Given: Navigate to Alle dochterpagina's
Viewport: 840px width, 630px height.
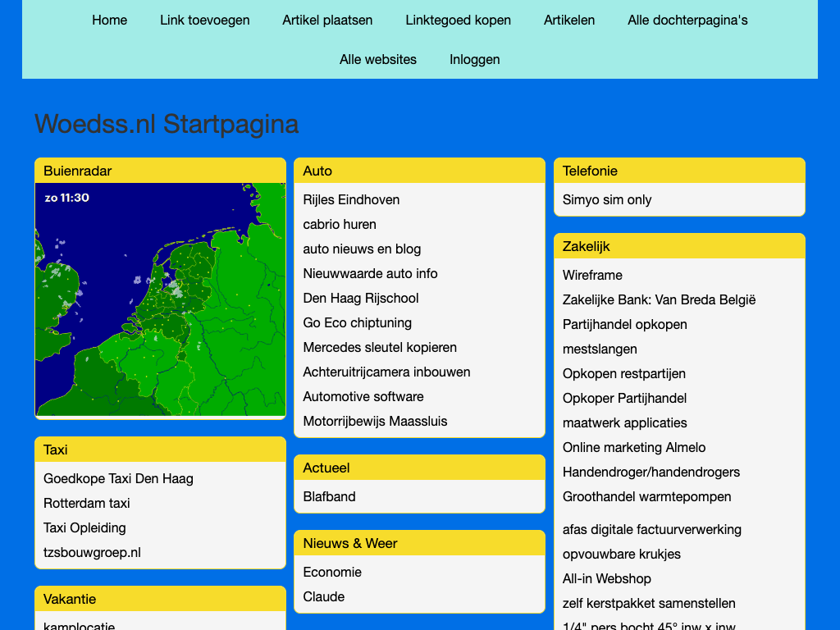Looking at the screenshot, I should click(687, 20).
